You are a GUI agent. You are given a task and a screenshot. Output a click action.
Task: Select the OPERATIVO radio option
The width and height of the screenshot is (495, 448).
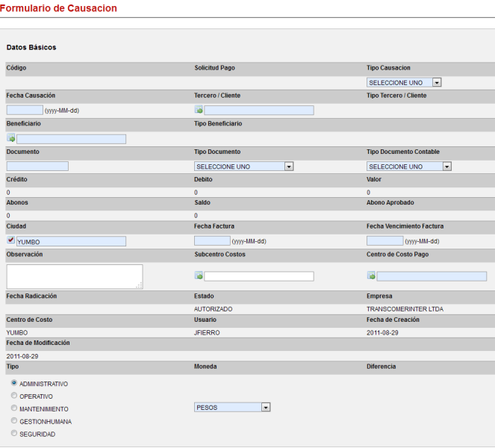pyautogui.click(x=14, y=396)
